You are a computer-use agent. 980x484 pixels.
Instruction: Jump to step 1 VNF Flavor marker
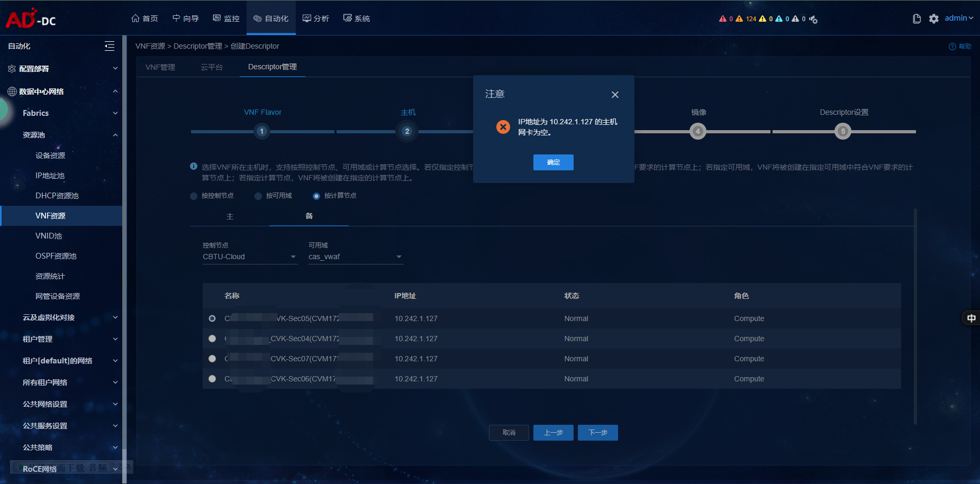261,131
